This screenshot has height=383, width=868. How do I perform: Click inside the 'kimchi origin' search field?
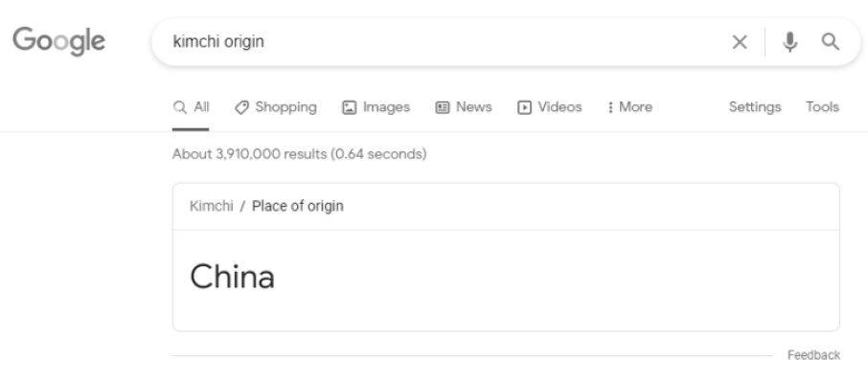pos(431,42)
